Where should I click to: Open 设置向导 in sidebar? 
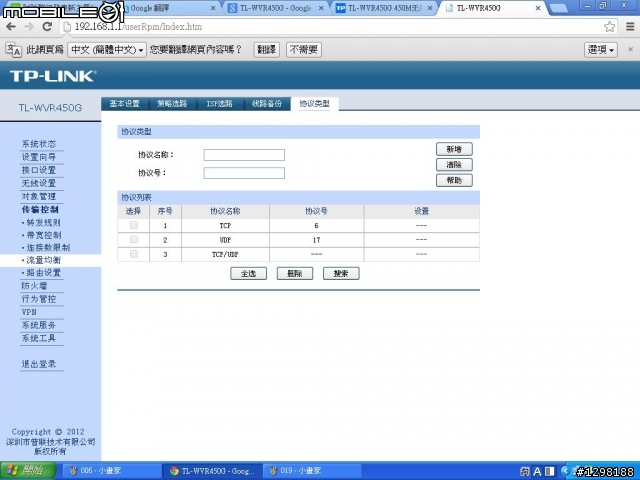(39, 157)
